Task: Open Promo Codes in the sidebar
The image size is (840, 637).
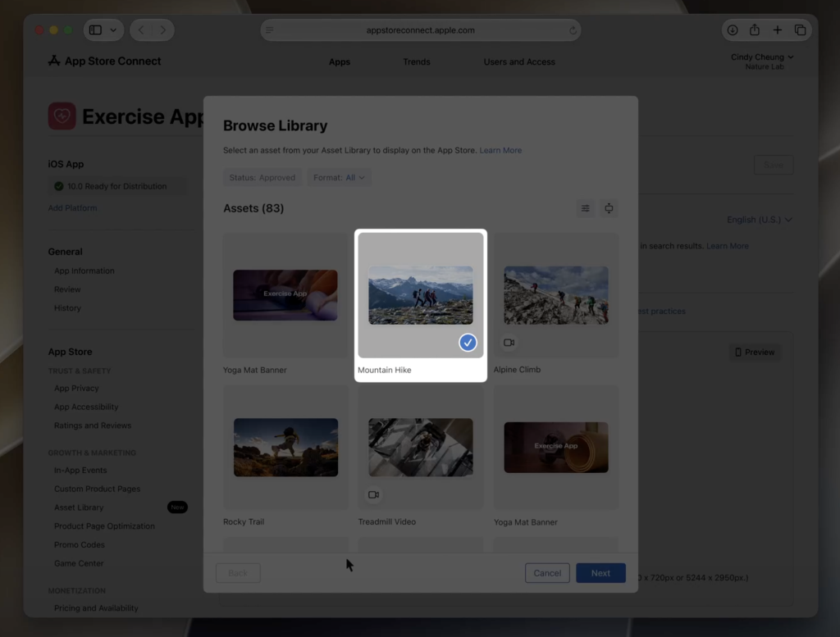Action: (80, 545)
